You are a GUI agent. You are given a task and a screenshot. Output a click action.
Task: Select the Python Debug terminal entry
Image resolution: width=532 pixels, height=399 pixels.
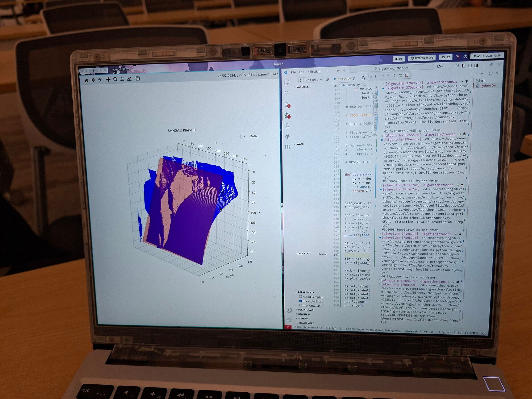click(487, 86)
